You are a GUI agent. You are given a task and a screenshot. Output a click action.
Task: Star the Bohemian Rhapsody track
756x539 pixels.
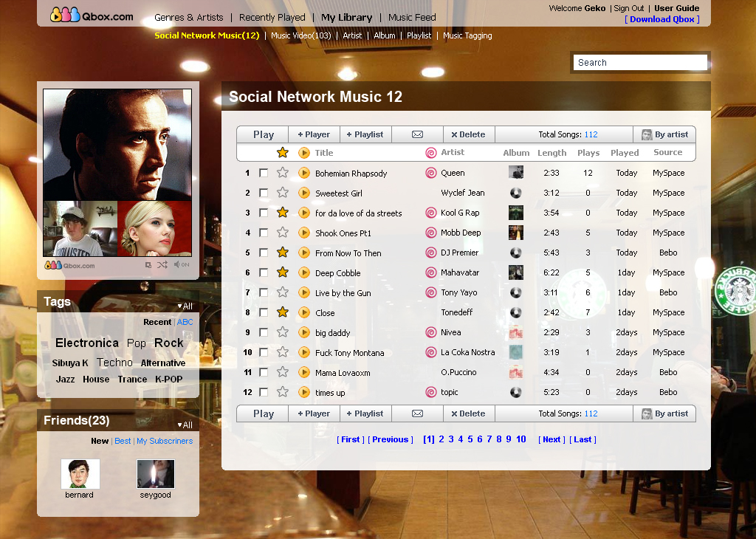283,173
